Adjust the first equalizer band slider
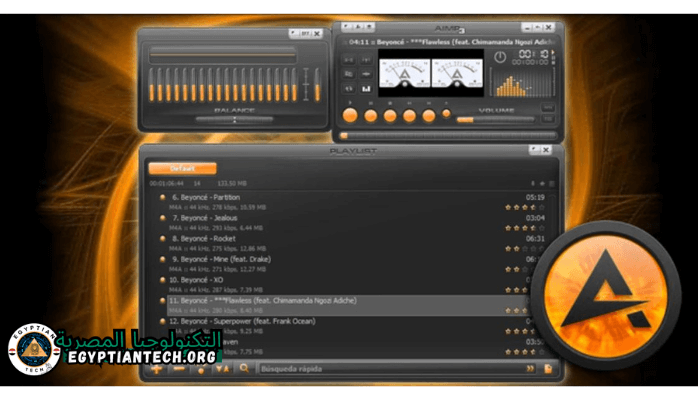Image resolution: width=698 pixels, height=400 pixels. tap(152, 85)
